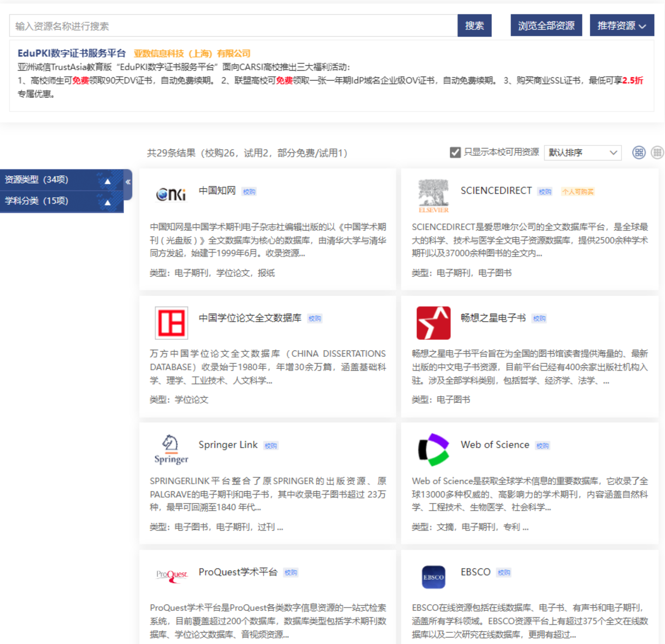Click the CNKI logo icon
665x644 pixels.
coord(171,195)
